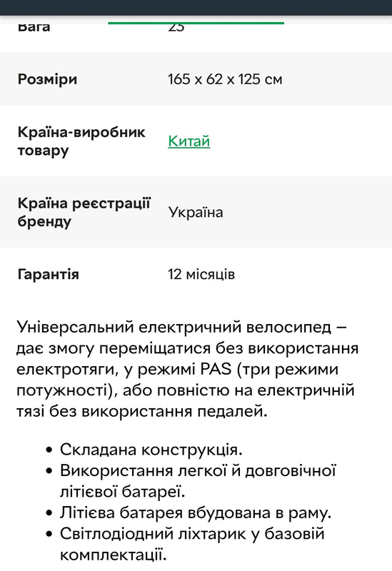
Task: Tap the Країна реєстрації бренду label
Action: (x=84, y=212)
